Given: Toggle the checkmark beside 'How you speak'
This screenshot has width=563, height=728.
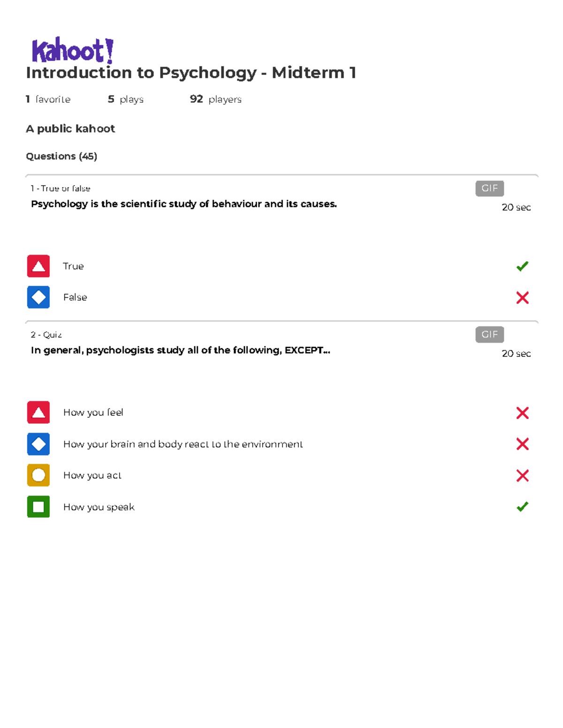Looking at the screenshot, I should pos(522,507).
